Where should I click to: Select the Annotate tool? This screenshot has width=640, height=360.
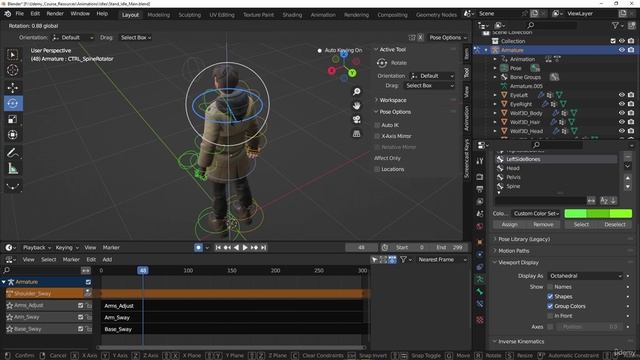tap(13, 153)
